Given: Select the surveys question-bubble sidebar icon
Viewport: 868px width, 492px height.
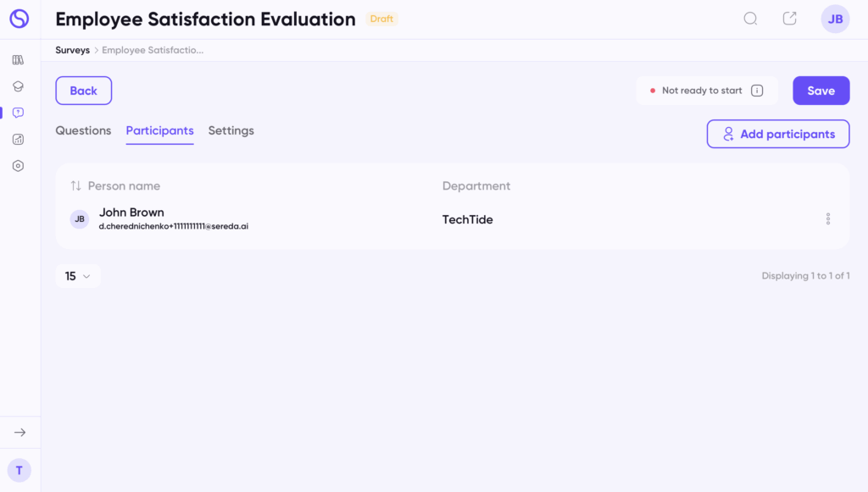Looking at the screenshot, I should point(18,113).
